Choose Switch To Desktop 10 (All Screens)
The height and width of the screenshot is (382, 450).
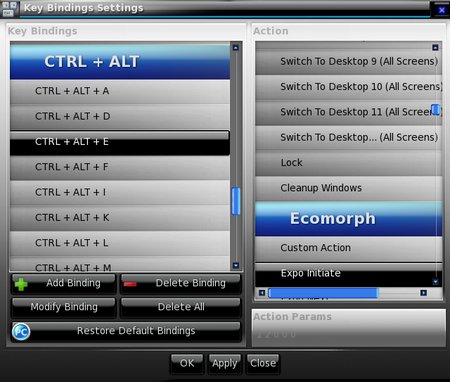[x=349, y=87]
